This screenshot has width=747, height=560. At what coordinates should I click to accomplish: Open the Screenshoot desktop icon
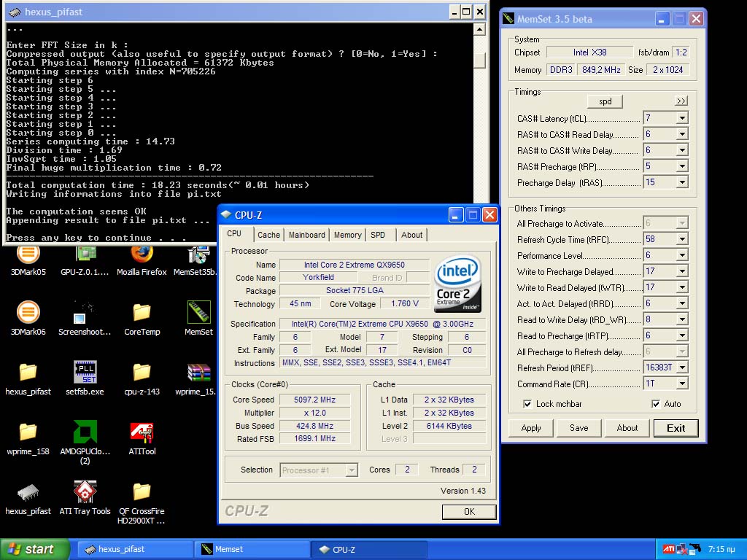click(x=85, y=318)
